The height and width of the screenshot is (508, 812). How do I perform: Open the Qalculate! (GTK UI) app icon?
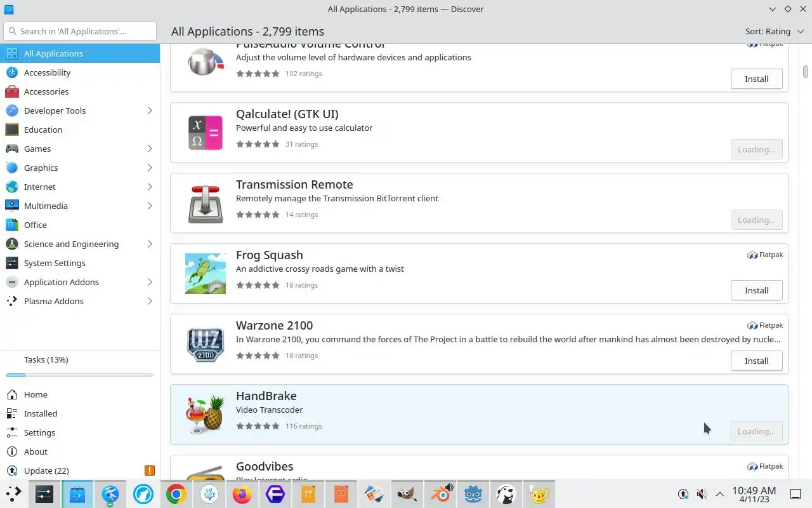click(x=206, y=133)
